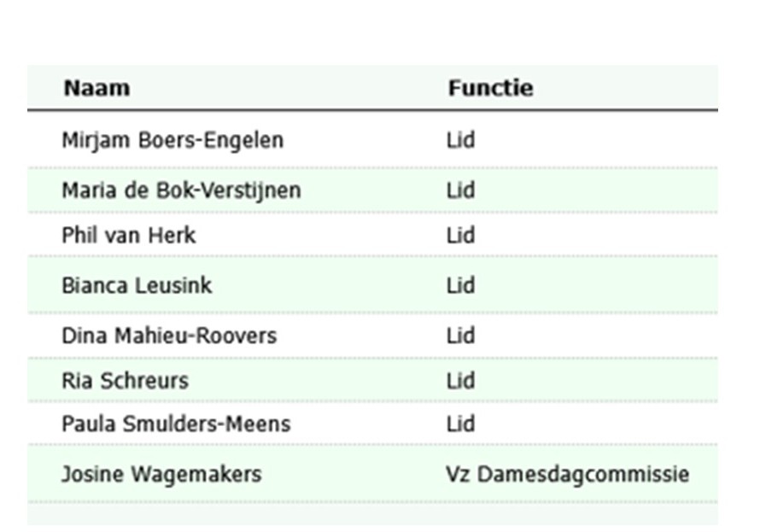Screen dimensions: 760x532
Task: Click Lid in Paula Smulders-Meens' row
Action: pyautogui.click(x=460, y=424)
